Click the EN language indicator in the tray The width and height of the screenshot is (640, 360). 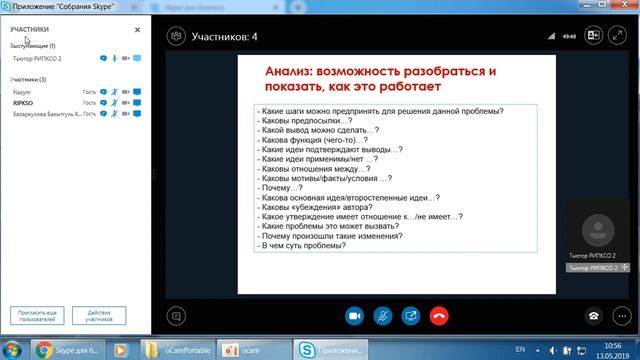[520, 349]
